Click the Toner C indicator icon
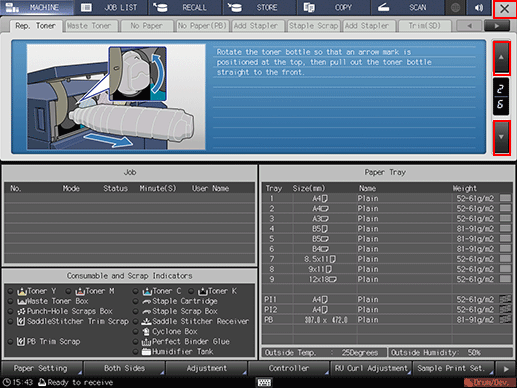517x388 pixels. [147, 292]
